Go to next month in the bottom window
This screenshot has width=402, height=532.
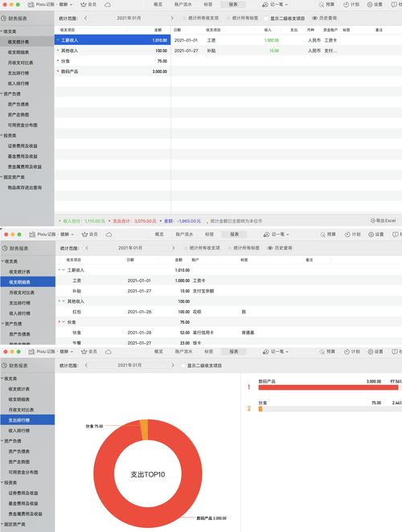pyautogui.click(x=173, y=366)
